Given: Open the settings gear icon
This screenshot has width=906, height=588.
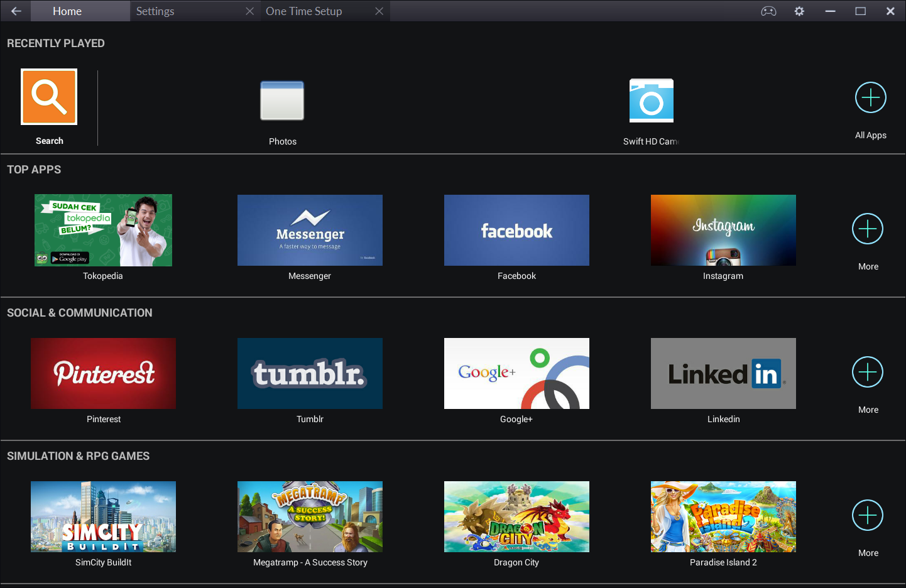Looking at the screenshot, I should click(799, 11).
